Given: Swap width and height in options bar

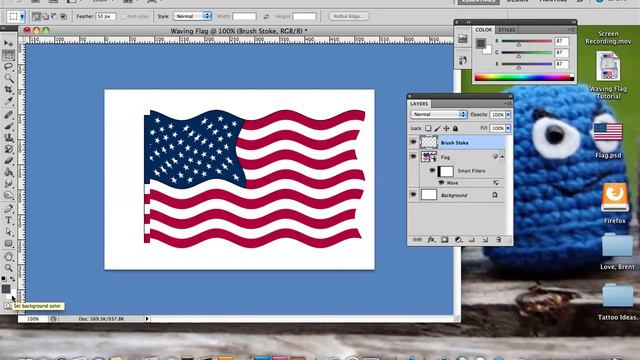Looking at the screenshot, I should [266, 16].
